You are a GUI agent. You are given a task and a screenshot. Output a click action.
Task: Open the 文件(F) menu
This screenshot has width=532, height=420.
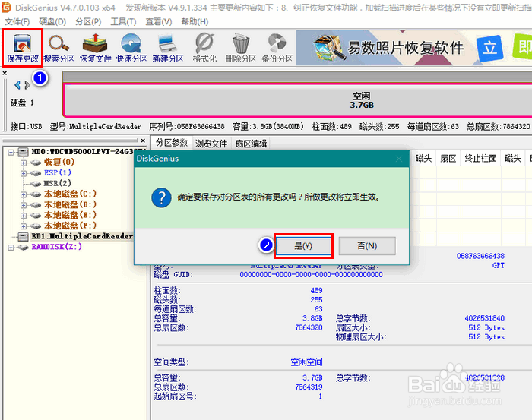17,22
